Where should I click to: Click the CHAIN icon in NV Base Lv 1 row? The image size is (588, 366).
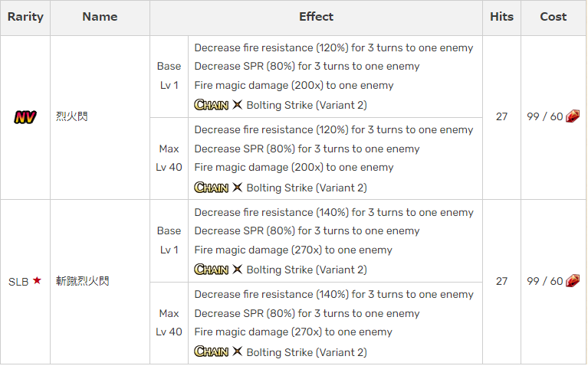pyautogui.click(x=211, y=105)
